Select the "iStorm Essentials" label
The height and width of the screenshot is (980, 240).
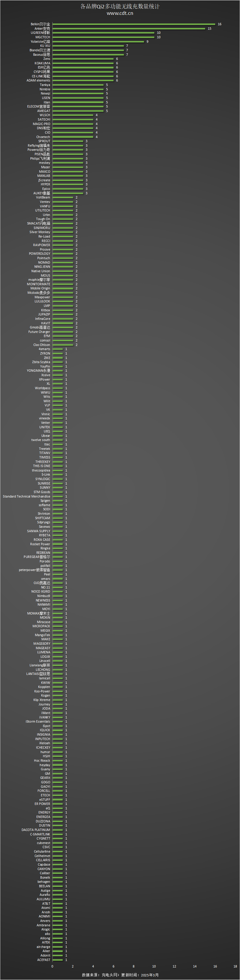38,722
